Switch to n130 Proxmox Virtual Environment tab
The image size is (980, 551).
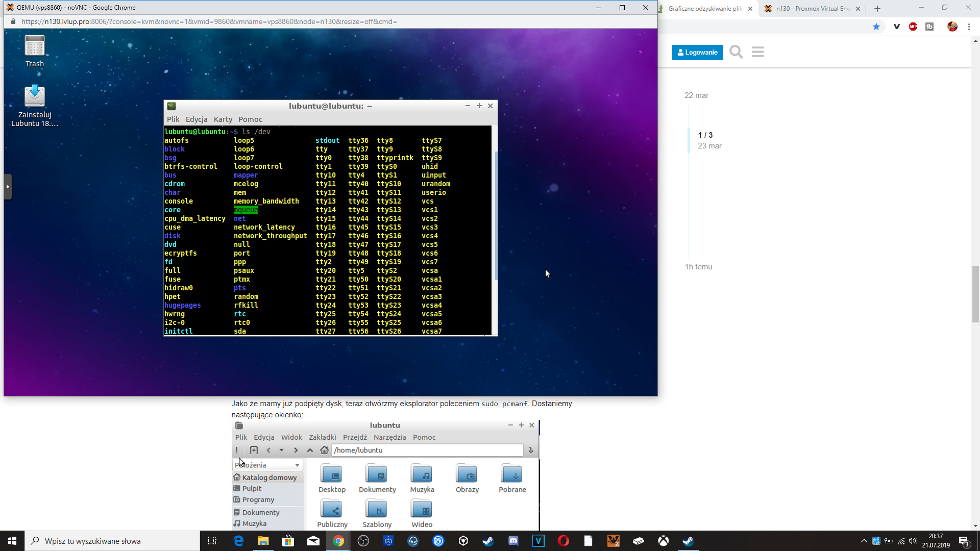coord(813,9)
